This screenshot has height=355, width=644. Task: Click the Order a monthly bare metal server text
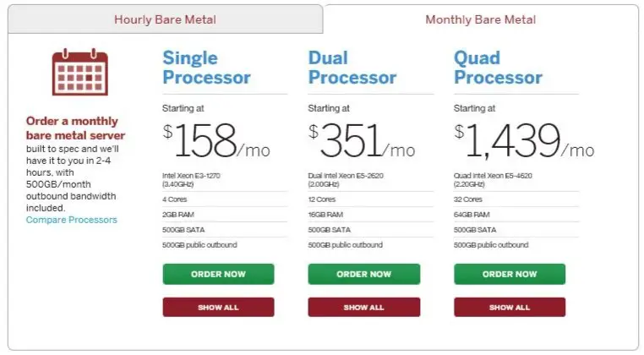75,128
